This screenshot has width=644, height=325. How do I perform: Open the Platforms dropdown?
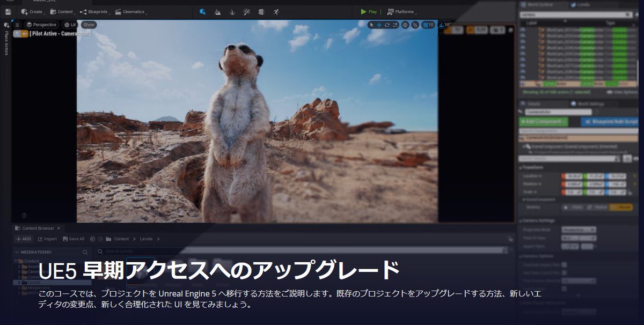[x=401, y=11]
